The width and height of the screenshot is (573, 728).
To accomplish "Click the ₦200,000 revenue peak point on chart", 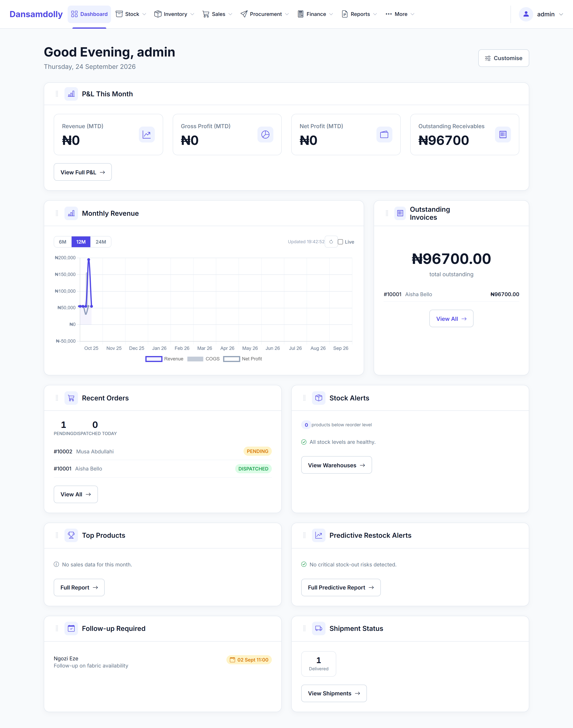I will coord(89,259).
